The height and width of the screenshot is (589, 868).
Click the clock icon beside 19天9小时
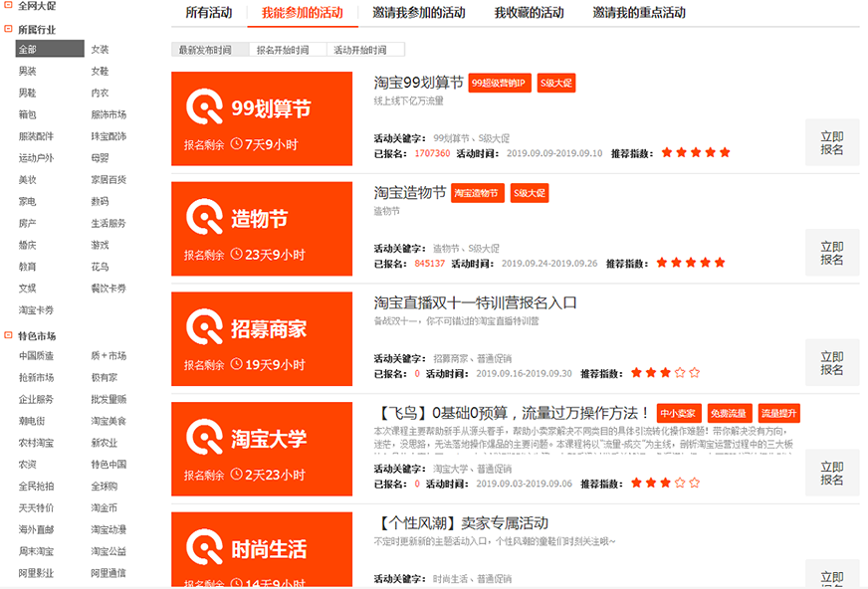pos(236,364)
